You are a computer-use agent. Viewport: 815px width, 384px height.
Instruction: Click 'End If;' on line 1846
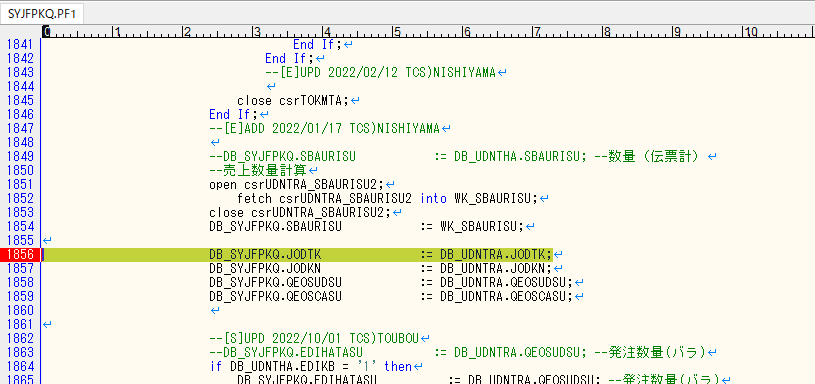[233, 114]
